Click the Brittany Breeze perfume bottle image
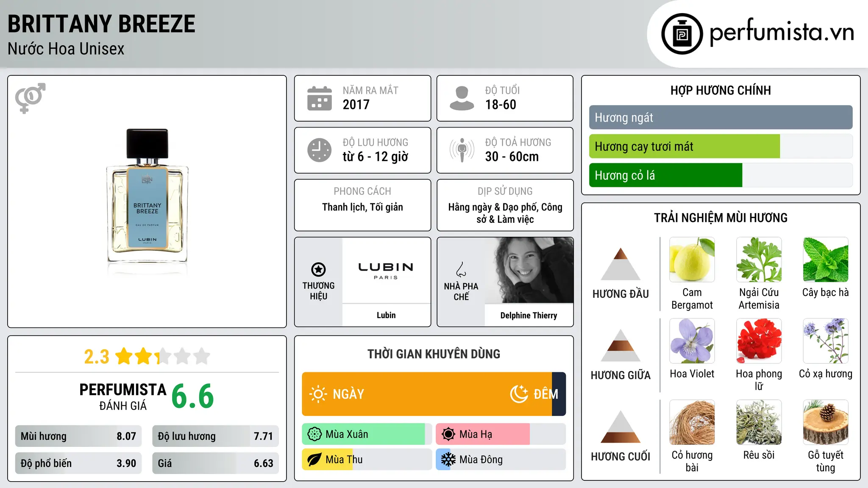Viewport: 868px width, 488px height. pos(147,197)
